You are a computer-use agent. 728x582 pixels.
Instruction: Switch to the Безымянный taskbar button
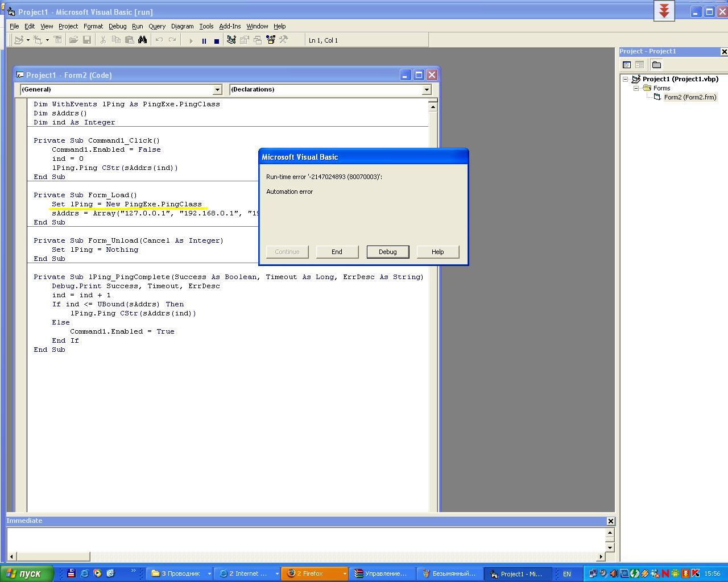pyautogui.click(x=450, y=573)
